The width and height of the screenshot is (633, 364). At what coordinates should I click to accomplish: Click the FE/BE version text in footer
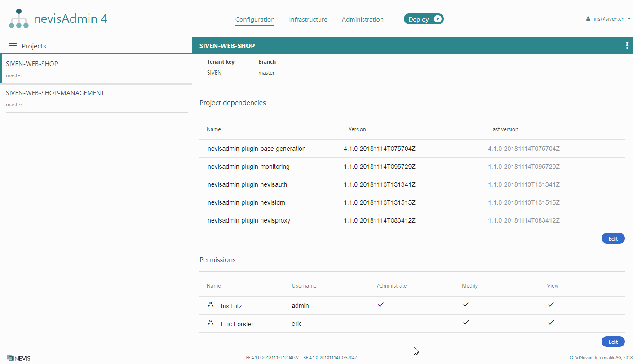(x=301, y=358)
